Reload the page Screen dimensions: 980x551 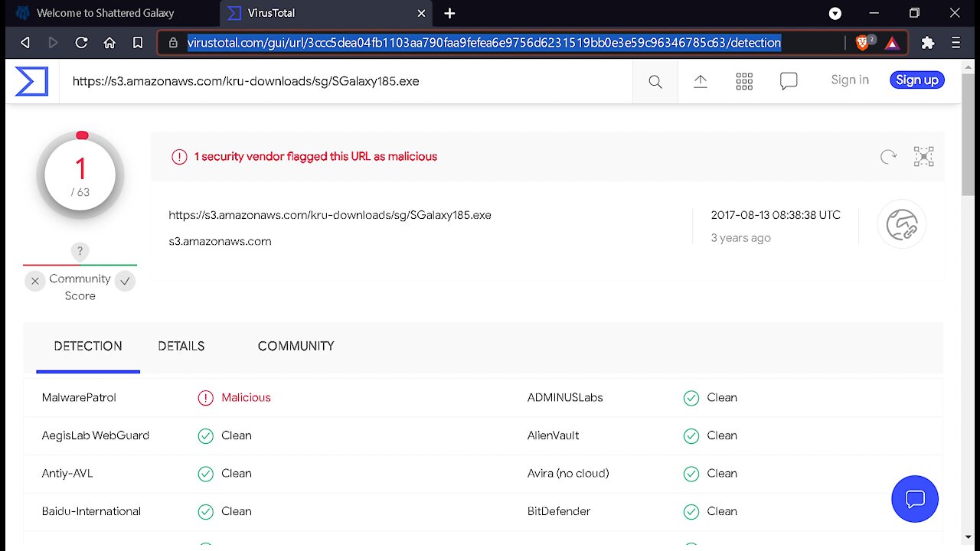81,43
